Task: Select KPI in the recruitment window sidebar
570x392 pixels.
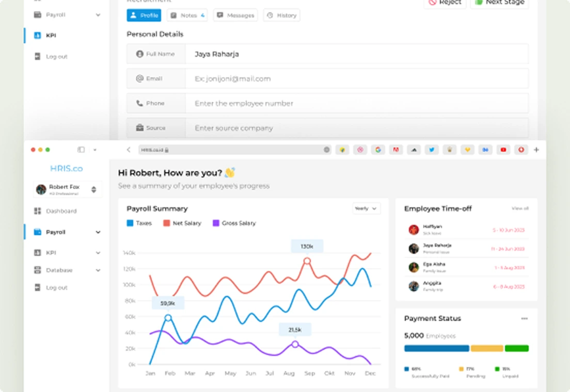Action: pos(51,35)
